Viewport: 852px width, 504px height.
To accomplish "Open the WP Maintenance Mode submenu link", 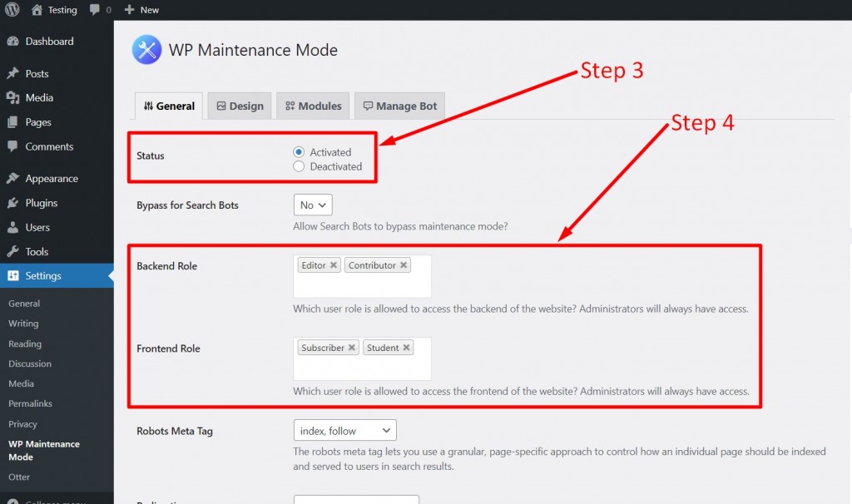I will tap(44, 450).
